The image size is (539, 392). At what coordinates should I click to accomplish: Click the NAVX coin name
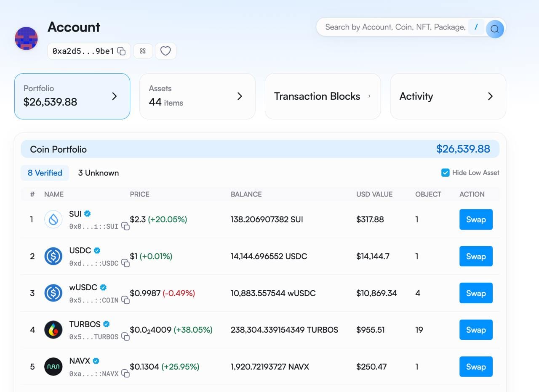click(80, 361)
